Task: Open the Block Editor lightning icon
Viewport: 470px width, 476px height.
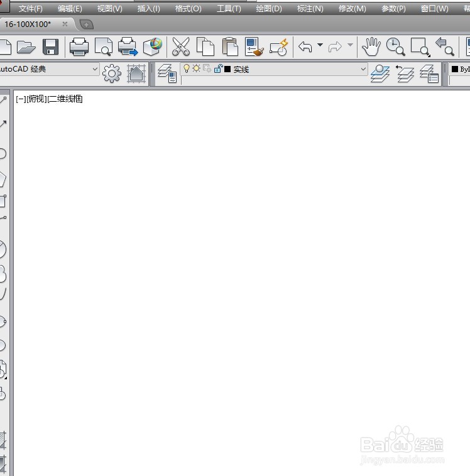Action: [279, 47]
